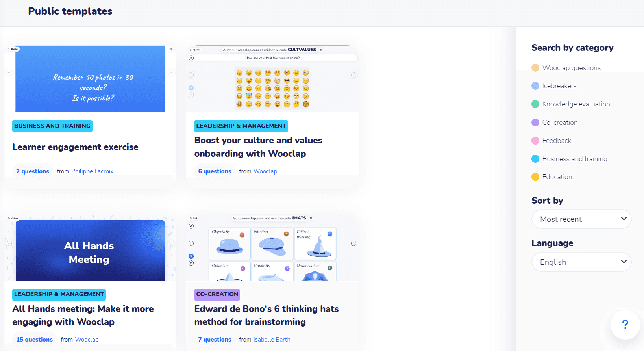Filter by Knowledge evaluation category
The width and height of the screenshot is (644, 351).
coord(570,104)
